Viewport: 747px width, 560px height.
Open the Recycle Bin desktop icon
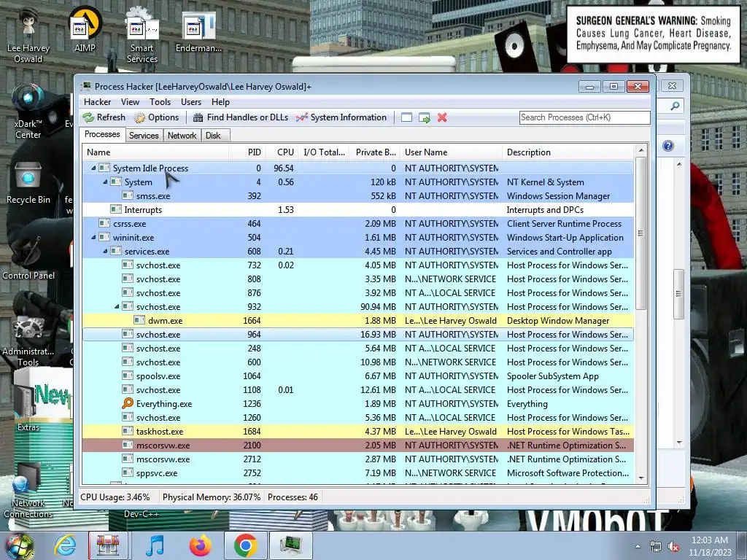[28, 183]
